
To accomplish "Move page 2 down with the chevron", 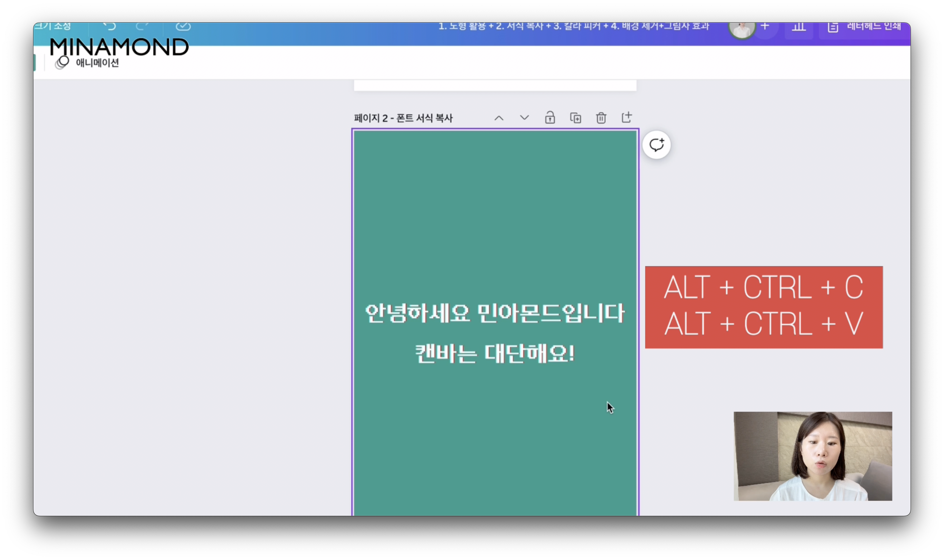I will click(x=524, y=118).
